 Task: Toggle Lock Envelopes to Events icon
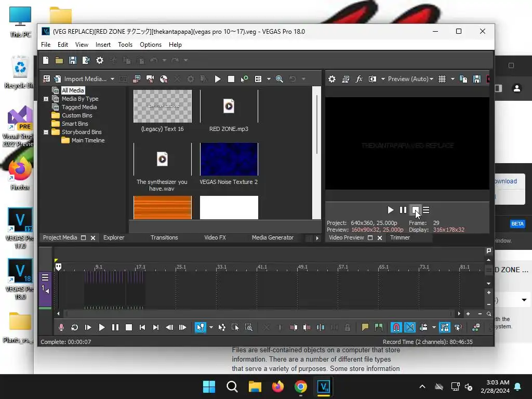(445, 327)
